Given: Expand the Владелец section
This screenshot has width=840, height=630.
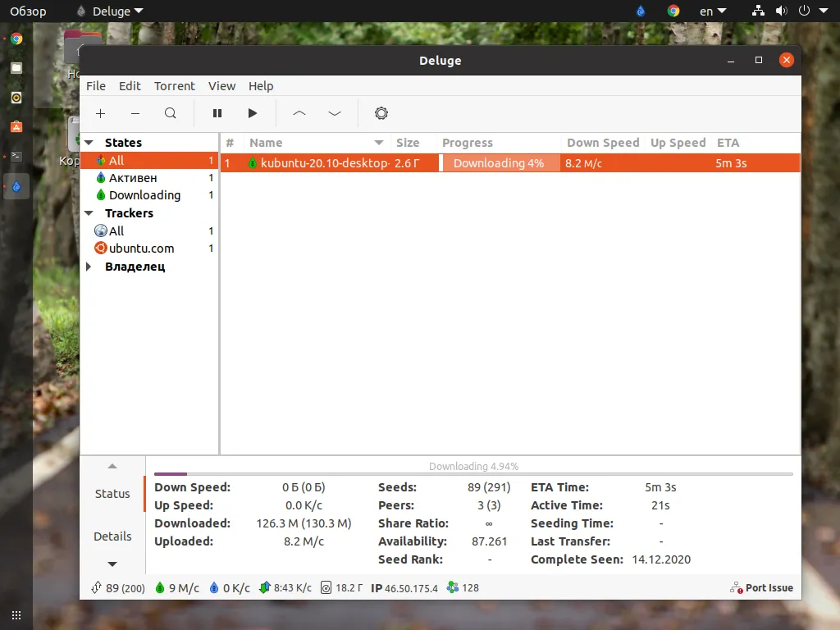Looking at the screenshot, I should click(89, 267).
